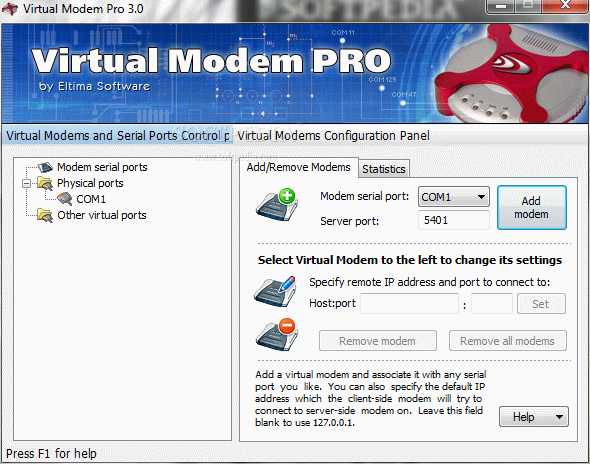590x464 pixels.
Task: Click the edit modem icon with pen
Action: pyautogui.click(x=276, y=291)
